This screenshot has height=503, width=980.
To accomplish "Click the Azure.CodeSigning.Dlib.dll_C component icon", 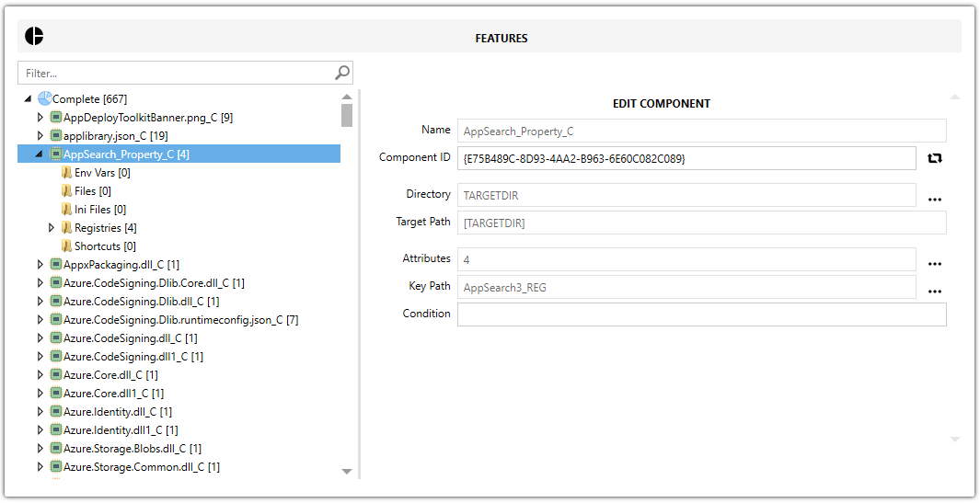I will tap(55, 302).
